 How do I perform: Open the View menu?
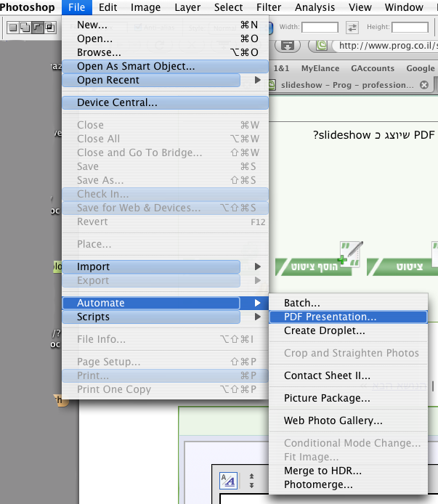click(360, 7)
